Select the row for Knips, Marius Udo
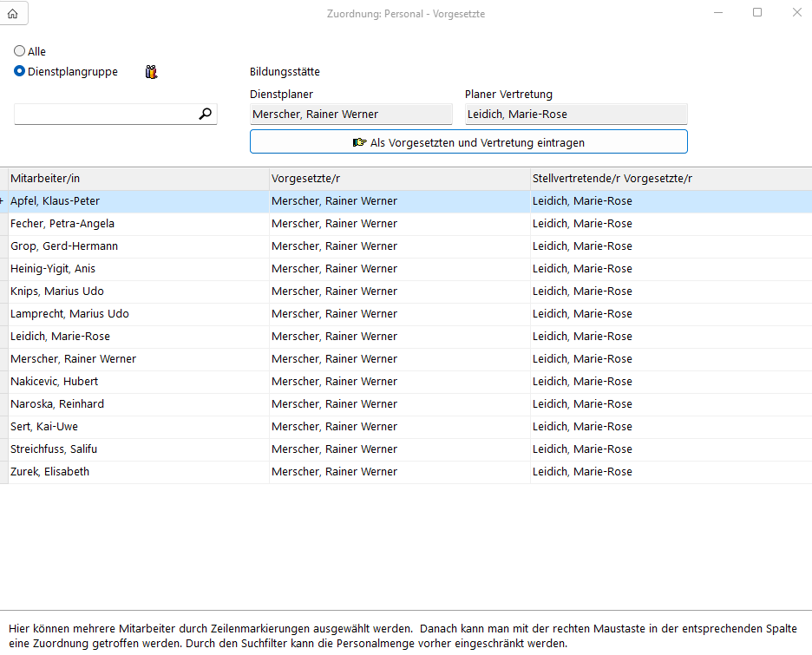This screenshot has height=655, width=812. coord(130,291)
